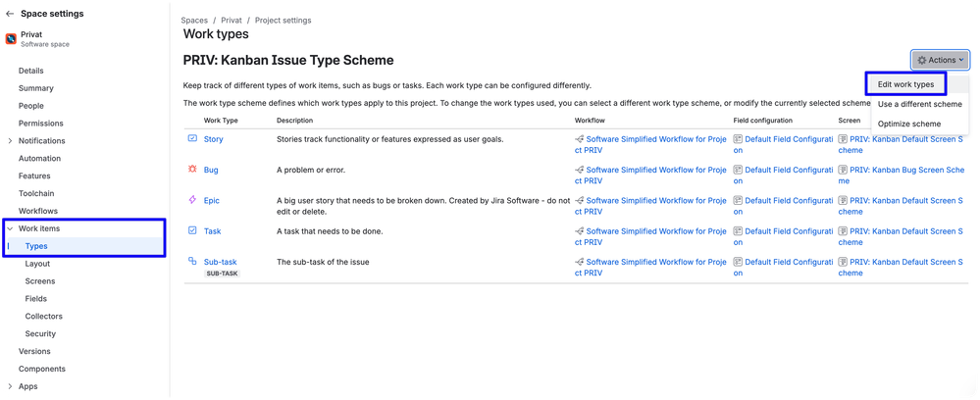
Task: Expand the Notifications sidebar section
Action: [x=10, y=141]
